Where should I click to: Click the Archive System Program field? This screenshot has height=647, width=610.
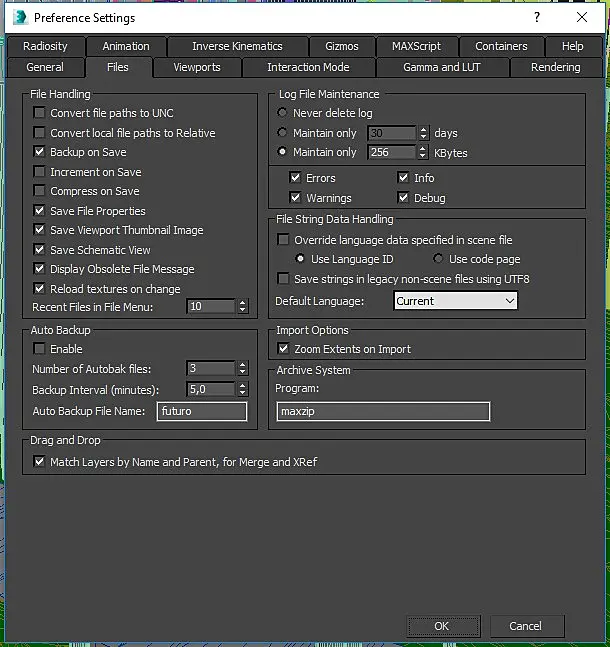click(383, 411)
